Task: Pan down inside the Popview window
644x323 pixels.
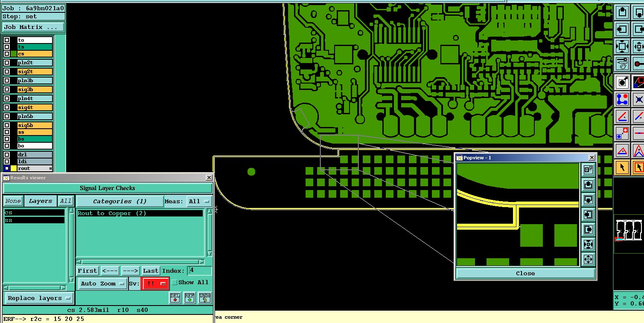Action: pos(588,199)
